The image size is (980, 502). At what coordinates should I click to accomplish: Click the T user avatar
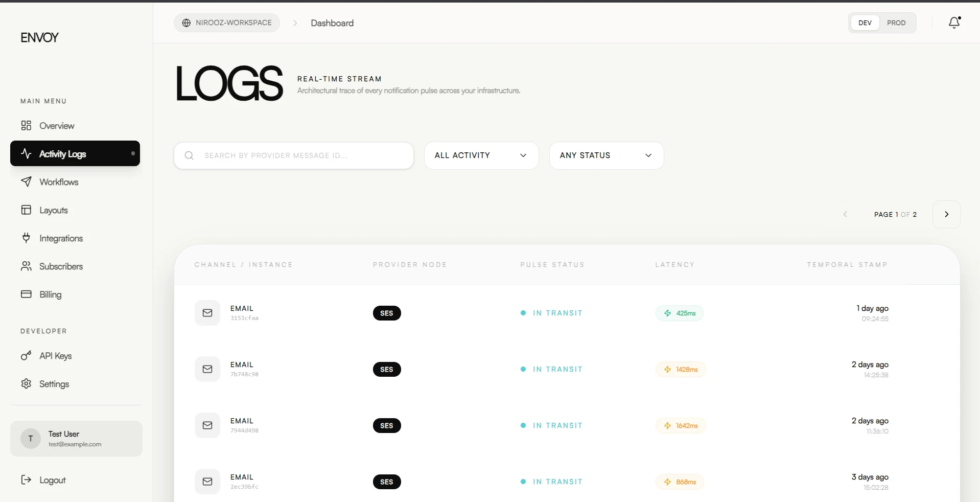(x=31, y=439)
